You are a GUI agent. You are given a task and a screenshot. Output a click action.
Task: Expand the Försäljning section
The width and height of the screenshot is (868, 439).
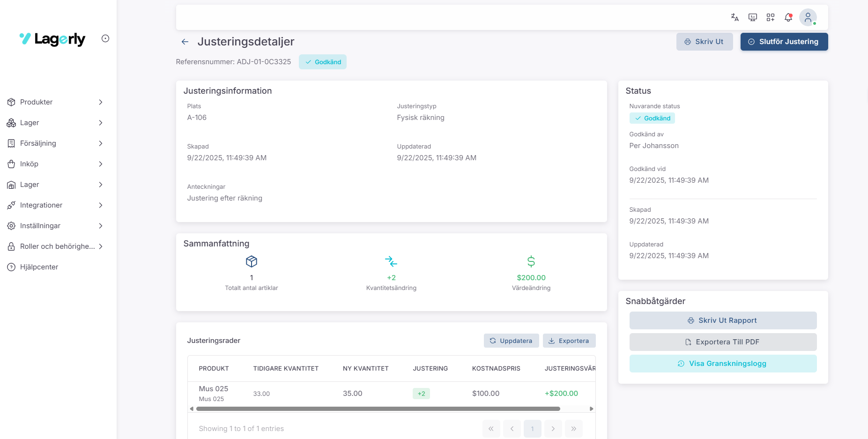pyautogui.click(x=55, y=143)
